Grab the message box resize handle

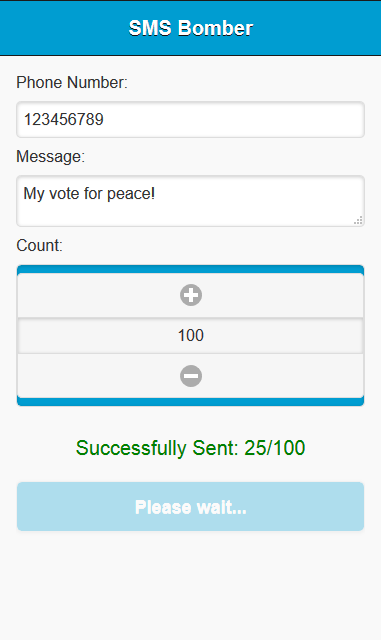tap(358, 220)
